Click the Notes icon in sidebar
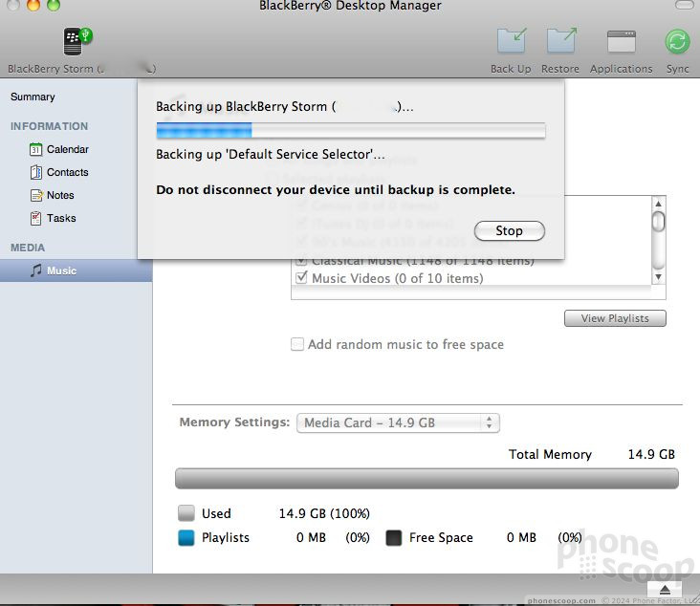The height and width of the screenshot is (606, 700). (x=36, y=195)
